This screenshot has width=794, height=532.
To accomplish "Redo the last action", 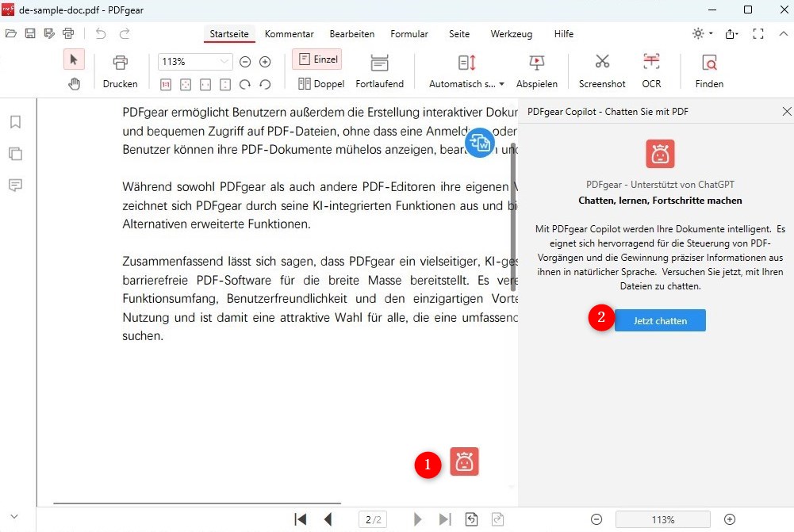I will [125, 33].
